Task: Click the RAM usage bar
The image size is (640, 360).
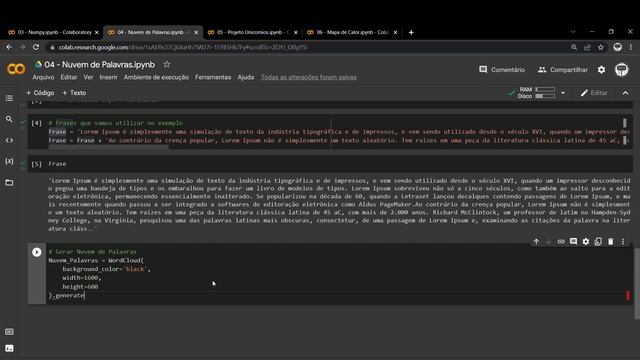Action: 545,89
